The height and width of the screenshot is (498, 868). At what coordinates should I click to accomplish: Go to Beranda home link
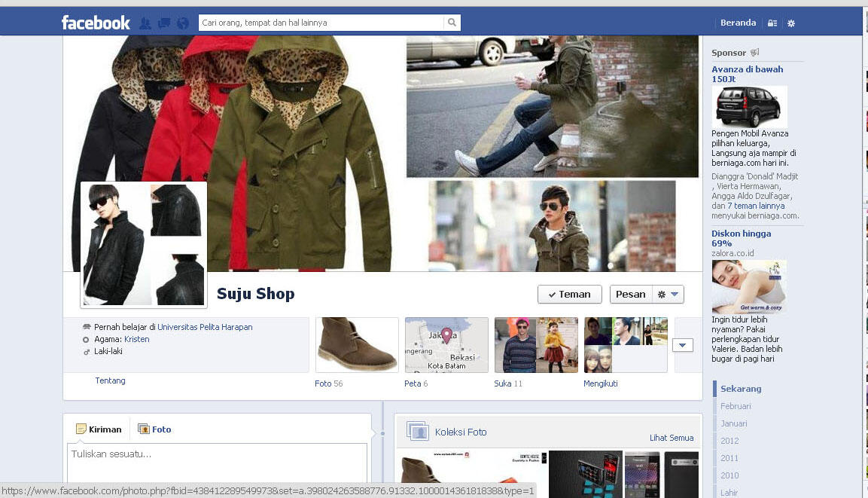click(738, 23)
